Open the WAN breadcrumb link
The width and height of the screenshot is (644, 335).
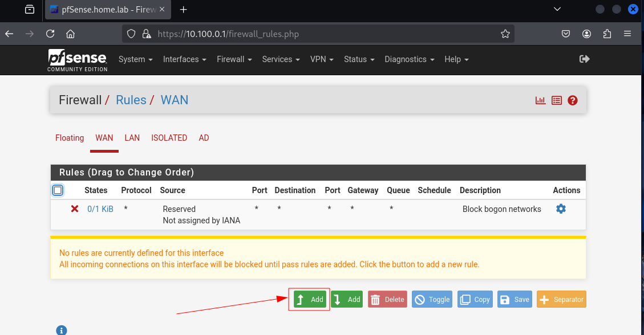pyautogui.click(x=175, y=100)
